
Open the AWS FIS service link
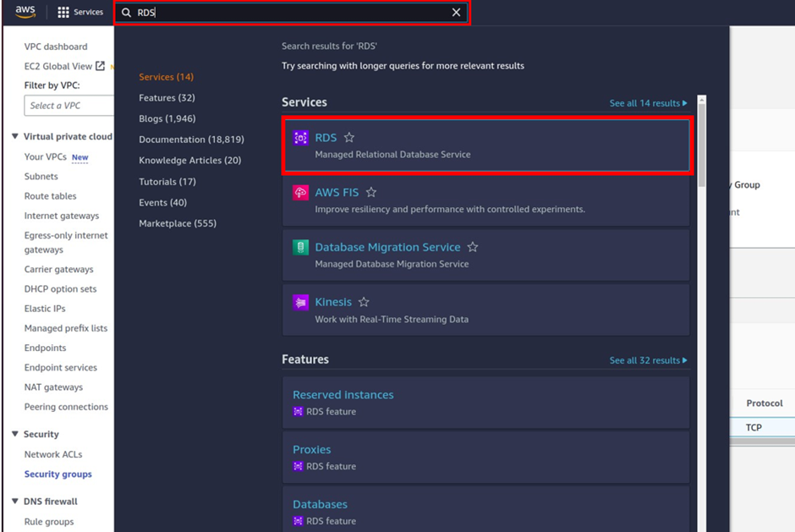337,192
